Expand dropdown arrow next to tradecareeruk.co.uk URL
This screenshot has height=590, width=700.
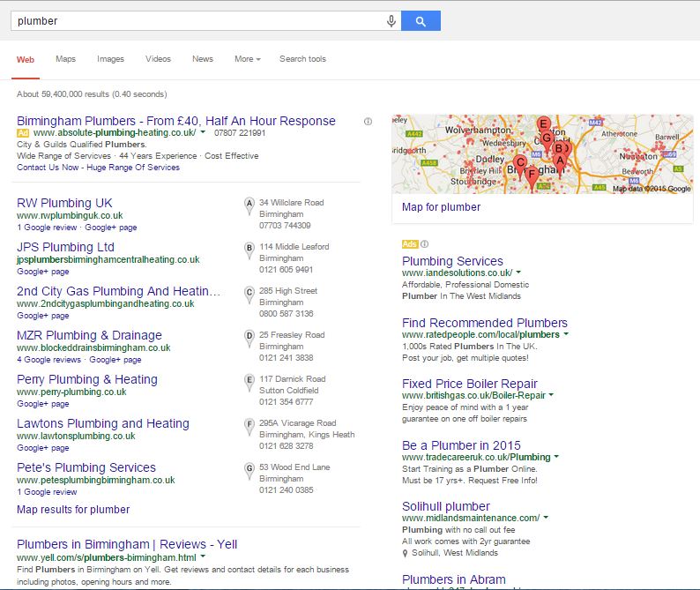click(x=556, y=457)
